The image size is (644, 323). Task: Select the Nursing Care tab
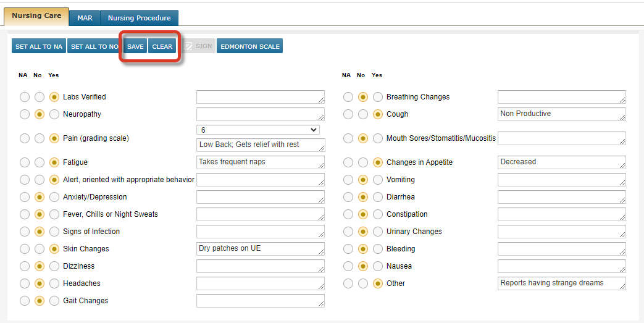[x=36, y=15]
